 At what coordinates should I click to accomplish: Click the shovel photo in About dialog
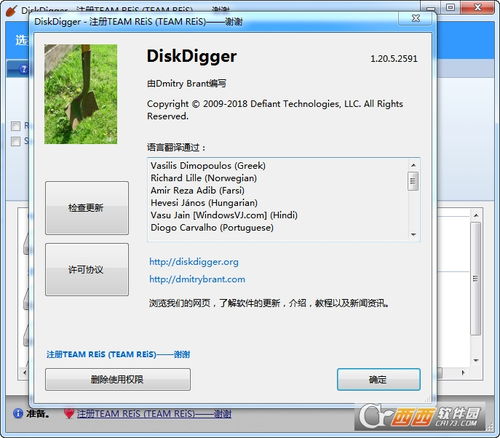click(x=81, y=94)
